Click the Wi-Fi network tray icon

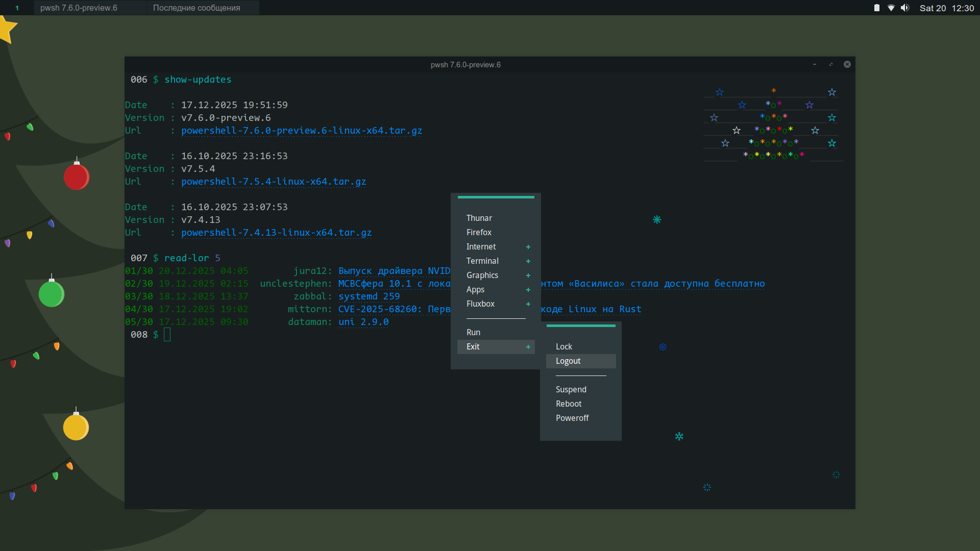click(x=891, y=8)
